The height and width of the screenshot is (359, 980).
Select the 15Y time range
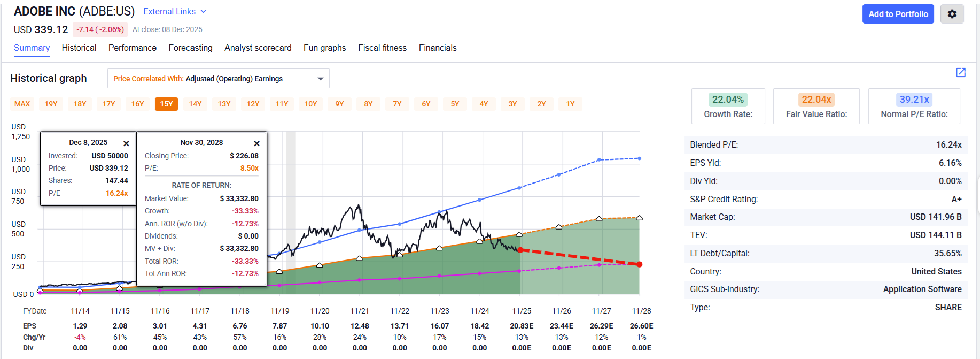167,104
